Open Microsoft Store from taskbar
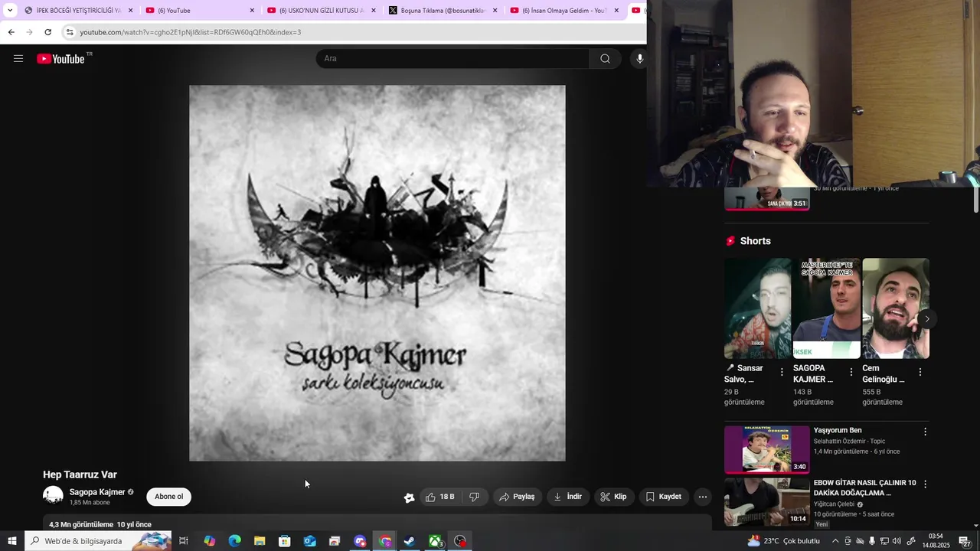Image resolution: width=980 pixels, height=551 pixels. coord(285,541)
